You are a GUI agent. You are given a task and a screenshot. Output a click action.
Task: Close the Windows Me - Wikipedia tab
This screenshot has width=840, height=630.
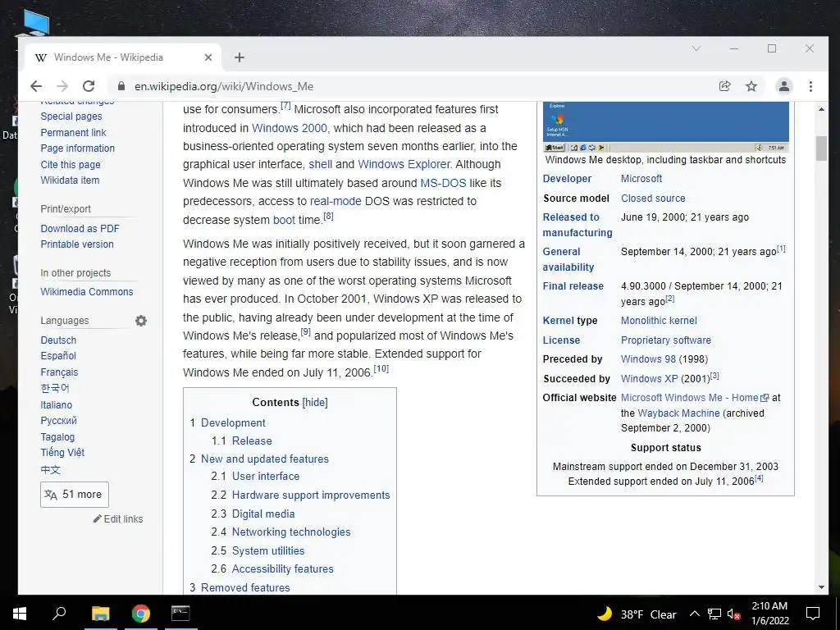click(208, 57)
